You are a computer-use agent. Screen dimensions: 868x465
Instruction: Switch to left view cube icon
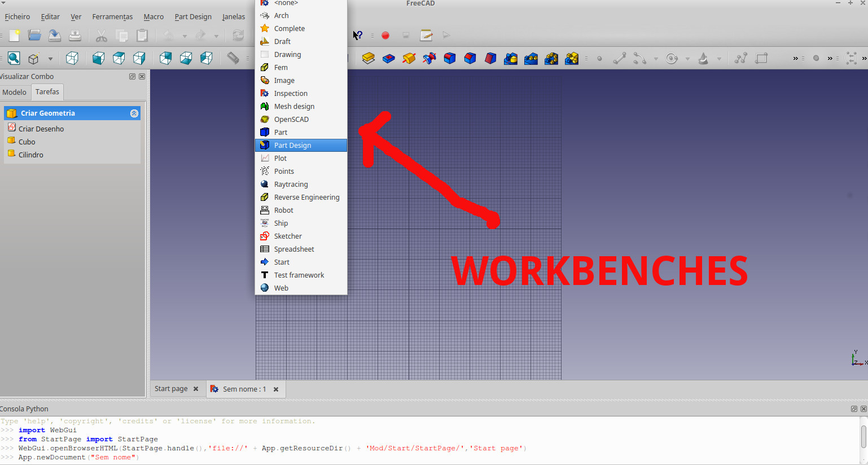(x=206, y=58)
